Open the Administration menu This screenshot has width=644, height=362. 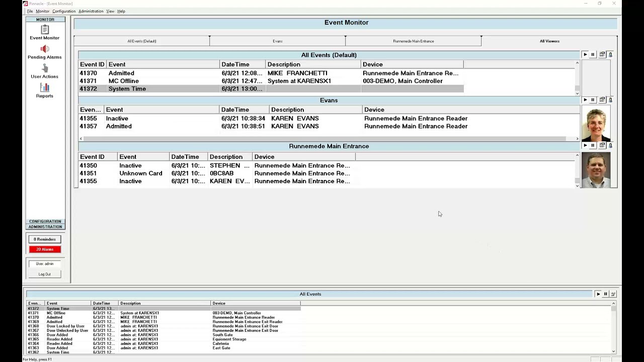(x=91, y=11)
